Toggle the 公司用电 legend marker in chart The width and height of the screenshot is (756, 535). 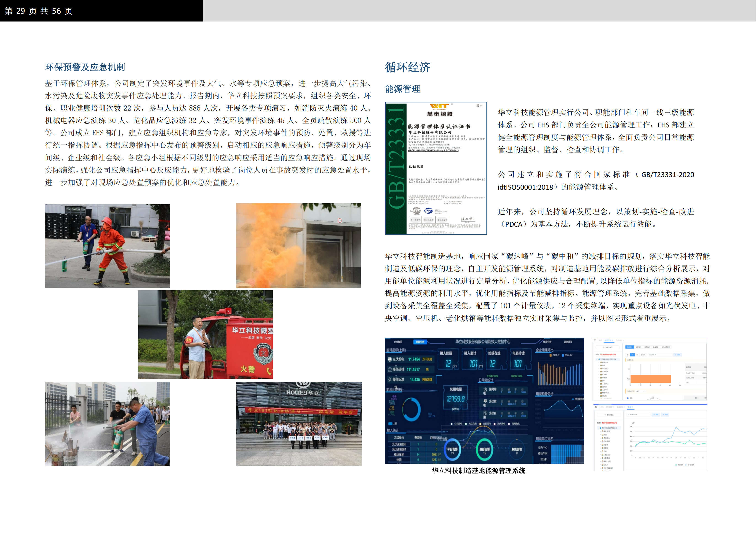(x=452, y=424)
